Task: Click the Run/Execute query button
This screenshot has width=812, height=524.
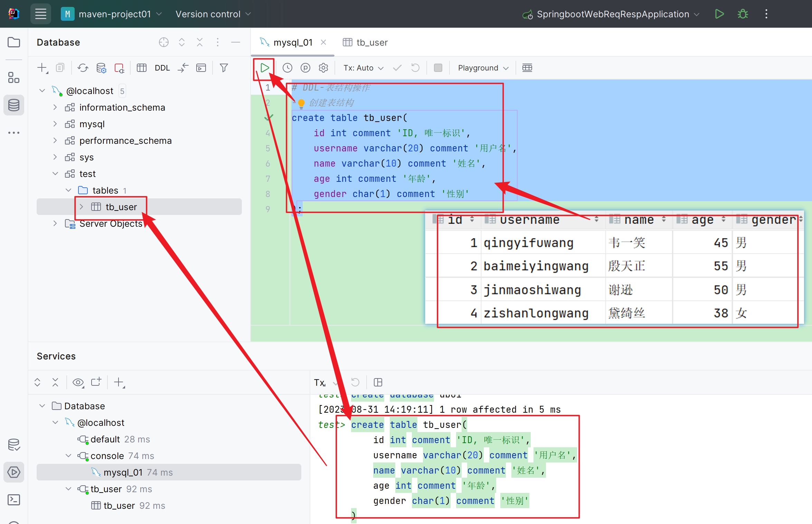Action: coord(265,67)
